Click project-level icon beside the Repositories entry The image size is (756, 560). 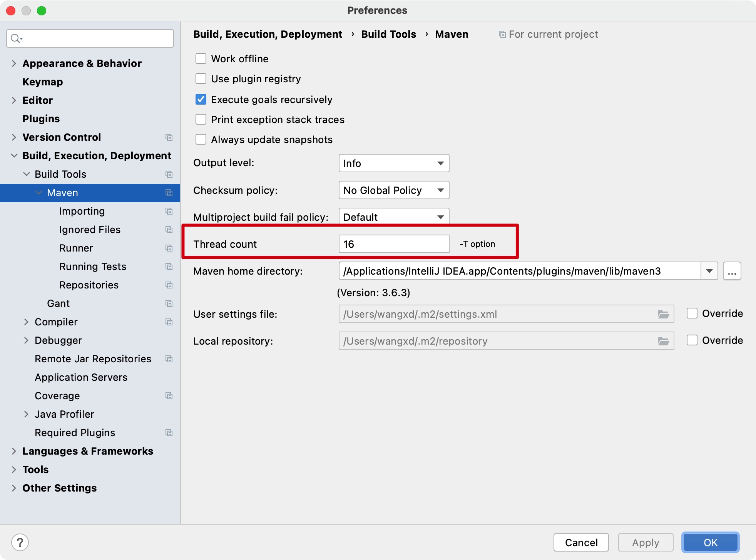point(169,285)
